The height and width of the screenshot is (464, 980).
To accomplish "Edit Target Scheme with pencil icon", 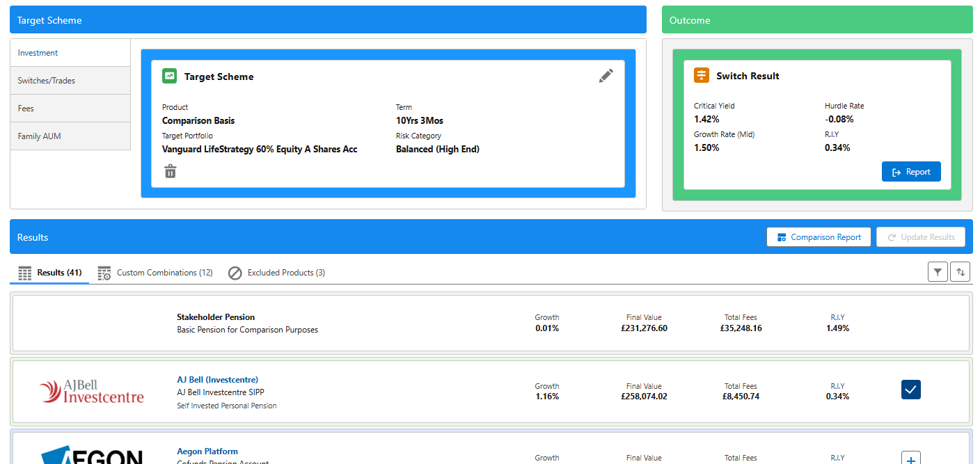I will (x=606, y=76).
